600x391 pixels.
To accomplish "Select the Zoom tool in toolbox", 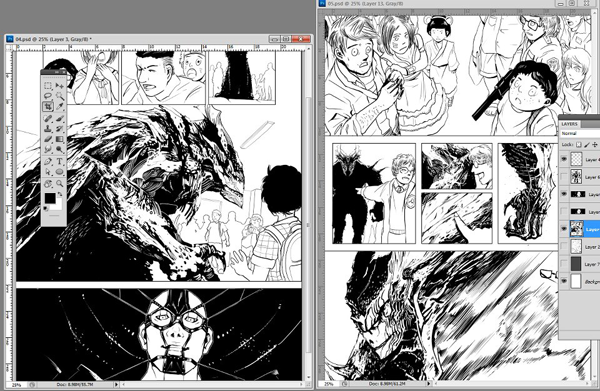I will point(59,184).
